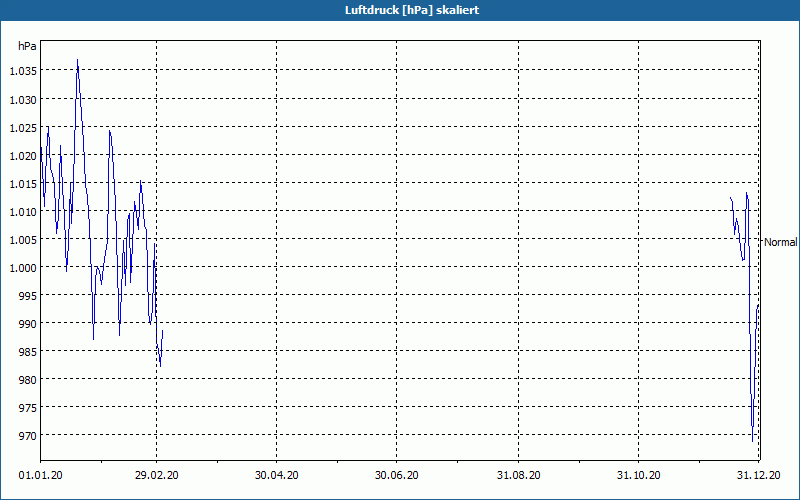Select the 01.01.20 date label

40,475
